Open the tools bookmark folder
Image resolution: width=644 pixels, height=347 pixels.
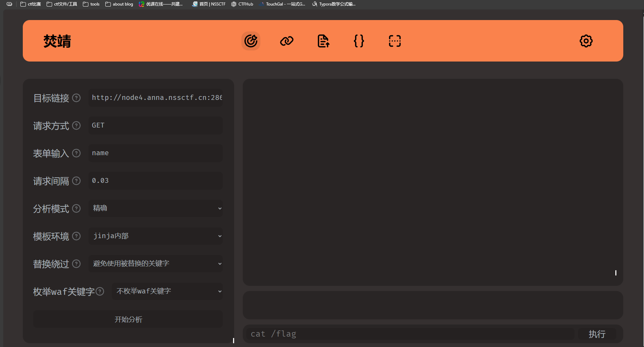(x=91, y=4)
